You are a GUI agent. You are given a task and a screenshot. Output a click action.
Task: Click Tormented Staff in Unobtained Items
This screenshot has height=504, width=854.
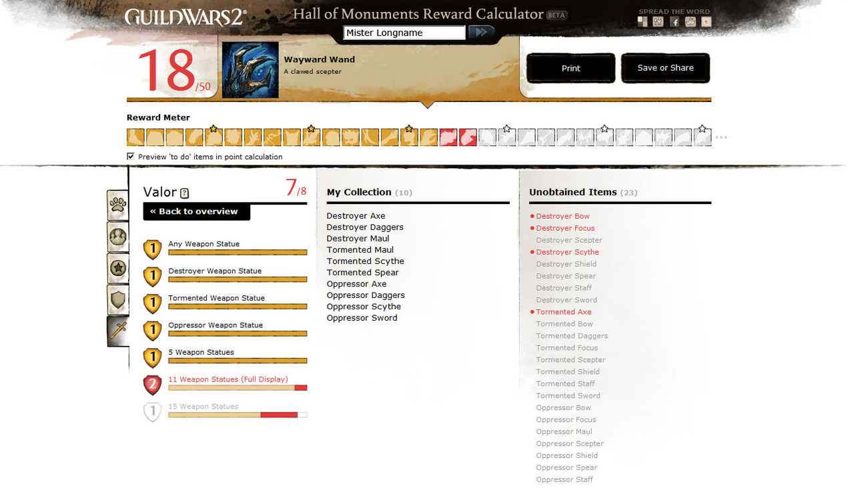[565, 384]
